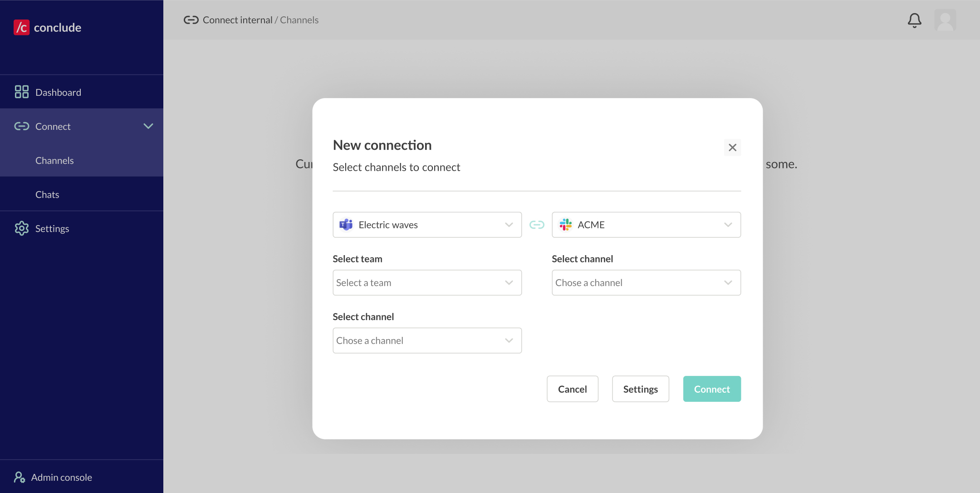Click the breadcrumb link icon

(191, 20)
